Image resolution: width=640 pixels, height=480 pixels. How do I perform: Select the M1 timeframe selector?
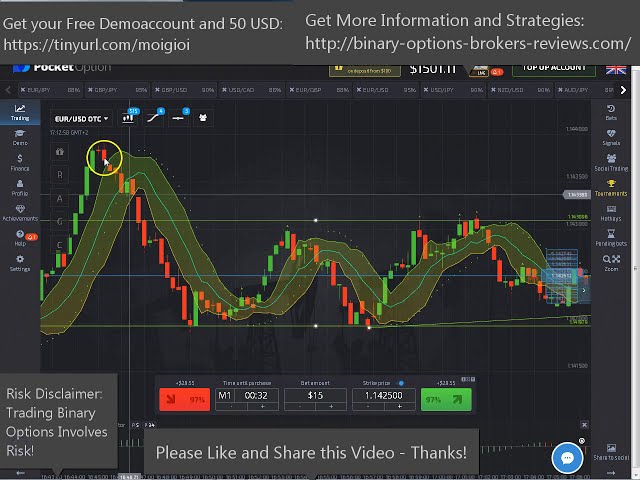224,395
